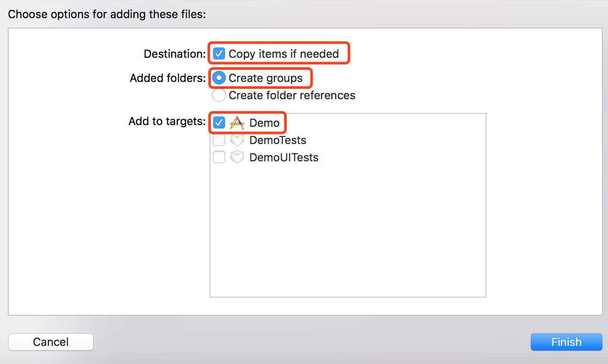Select the Demo target name
608x364 pixels.
(x=264, y=123)
